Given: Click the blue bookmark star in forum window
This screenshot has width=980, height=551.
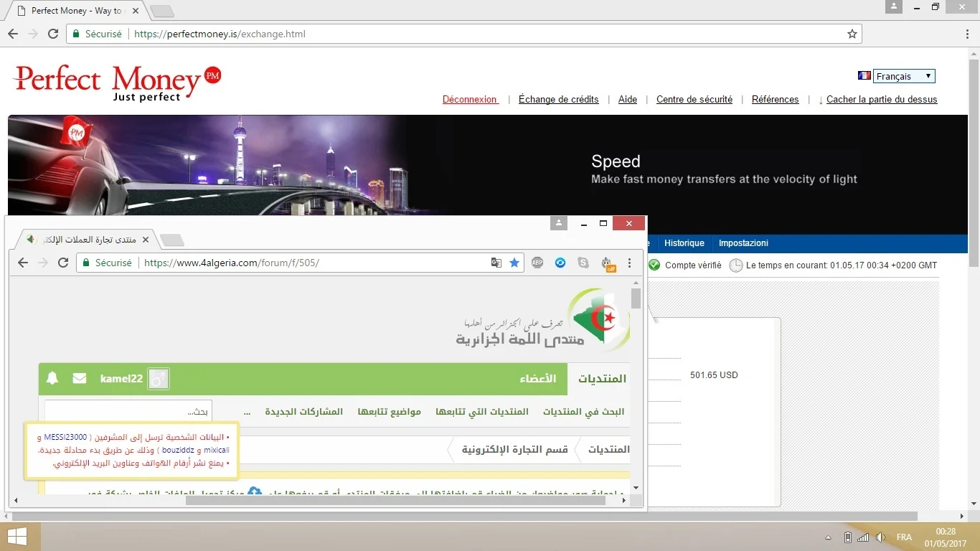Looking at the screenshot, I should coord(514,263).
